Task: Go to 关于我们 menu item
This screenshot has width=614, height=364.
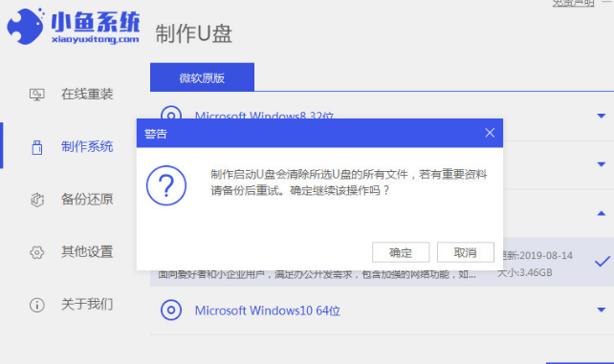Action: 87,304
